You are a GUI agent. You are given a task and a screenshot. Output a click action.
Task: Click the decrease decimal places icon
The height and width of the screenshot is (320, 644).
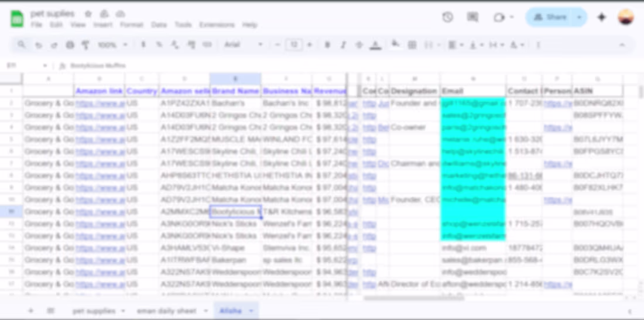tap(175, 44)
